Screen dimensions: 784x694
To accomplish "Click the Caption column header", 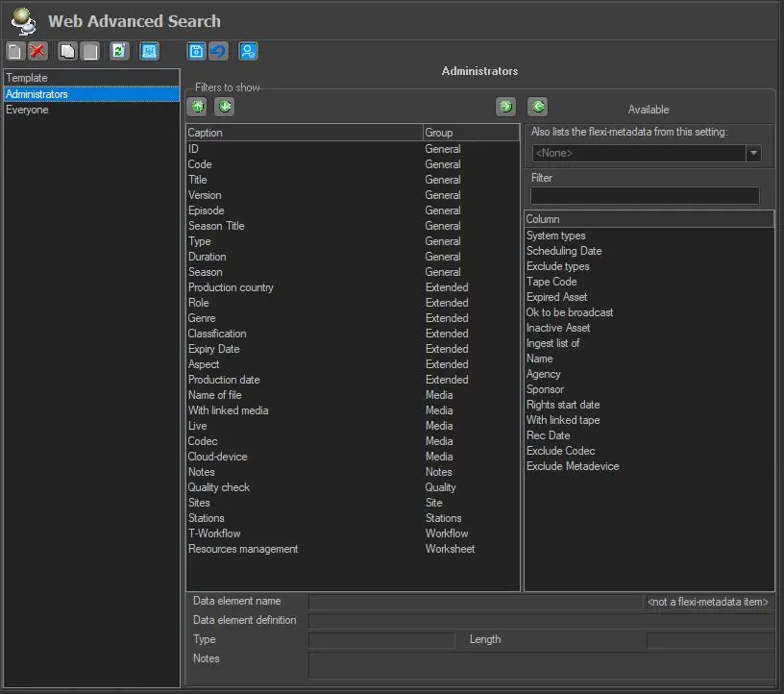I will 303,133.
